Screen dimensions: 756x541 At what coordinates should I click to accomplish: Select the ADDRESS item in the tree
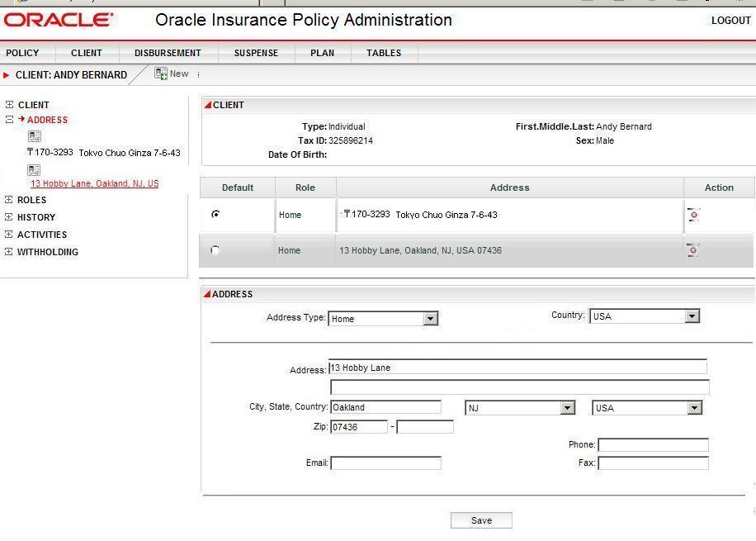coord(47,120)
